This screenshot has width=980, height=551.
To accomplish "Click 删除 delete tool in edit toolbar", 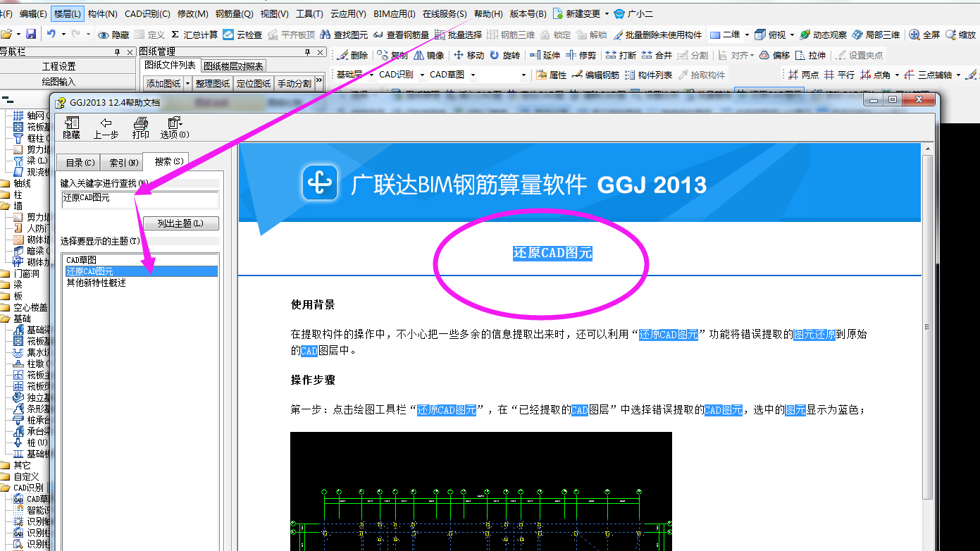I will click(352, 55).
